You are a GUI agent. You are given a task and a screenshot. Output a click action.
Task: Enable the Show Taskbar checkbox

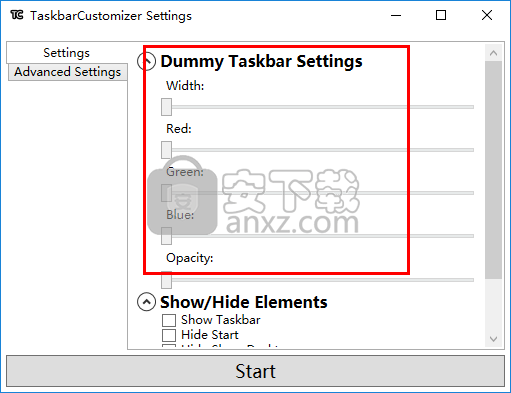169,320
